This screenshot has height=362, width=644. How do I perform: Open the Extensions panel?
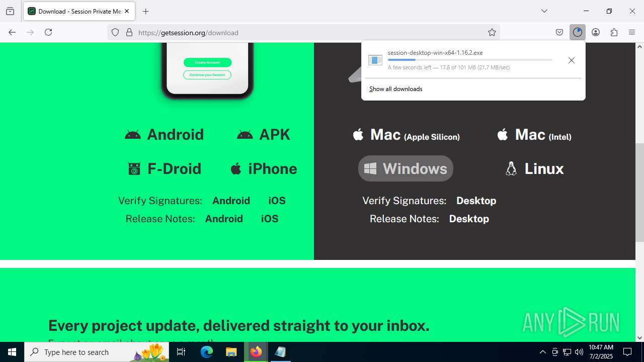point(614,32)
